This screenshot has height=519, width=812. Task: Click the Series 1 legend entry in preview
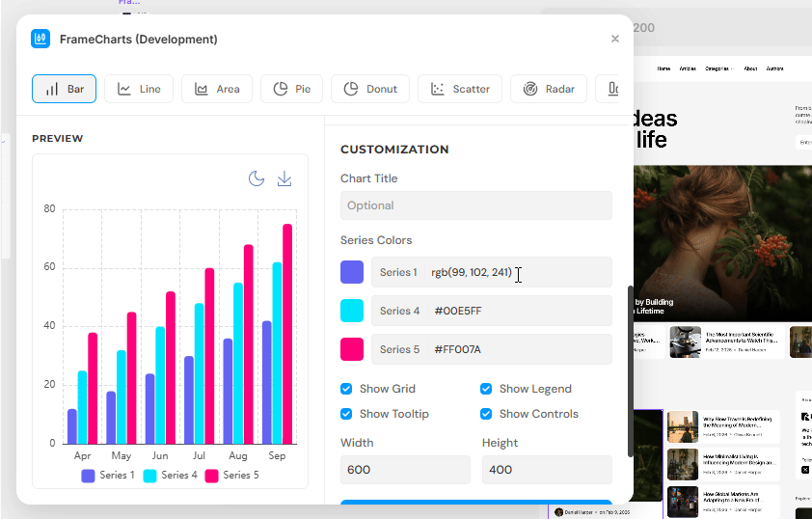[x=108, y=476]
